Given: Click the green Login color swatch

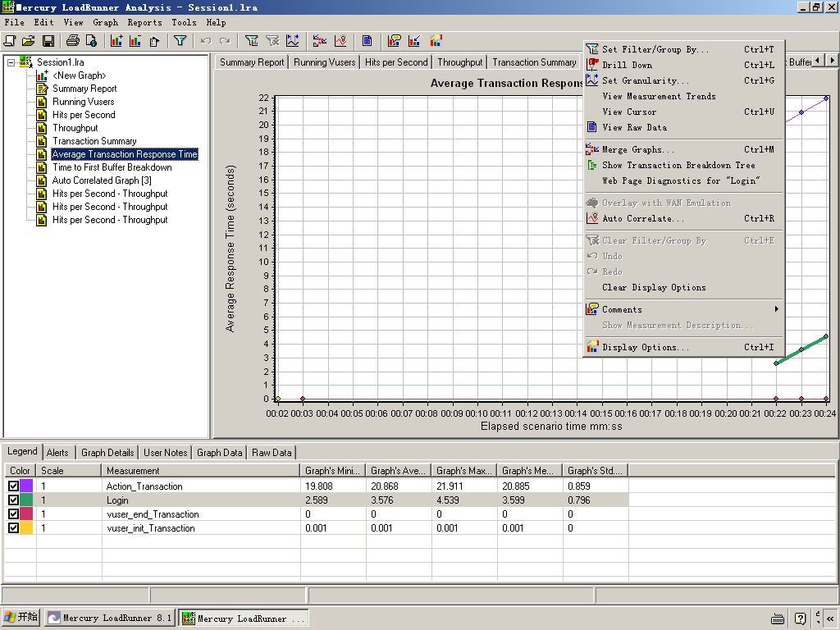Looking at the screenshot, I should pyautogui.click(x=26, y=500).
